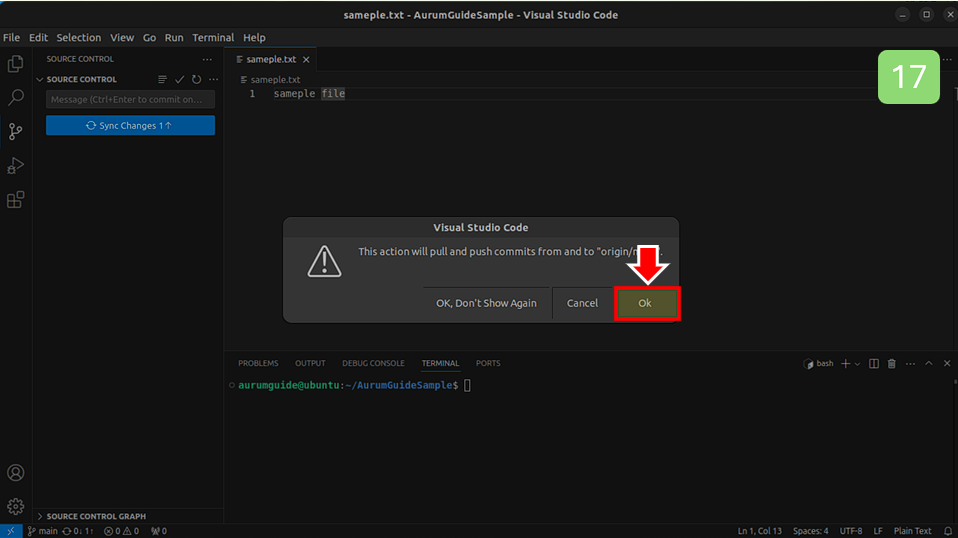Click the commit message input field
This screenshot has height=538, width=958.
click(x=130, y=100)
